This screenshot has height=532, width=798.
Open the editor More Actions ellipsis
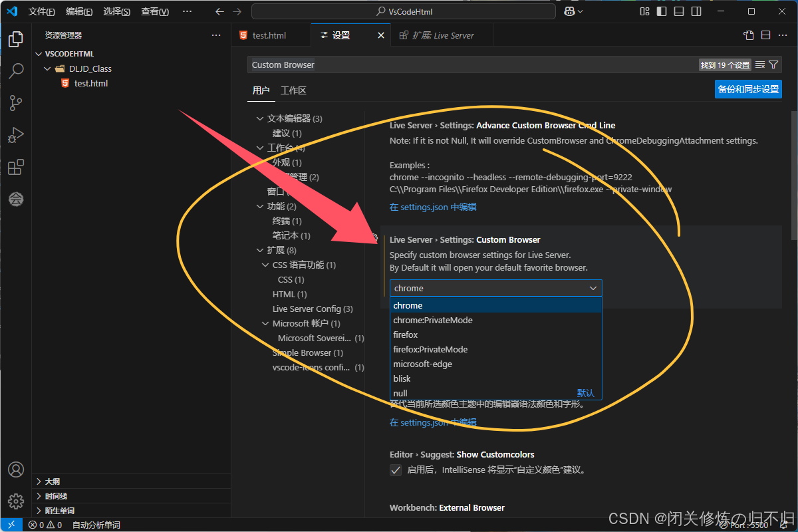[x=783, y=35]
